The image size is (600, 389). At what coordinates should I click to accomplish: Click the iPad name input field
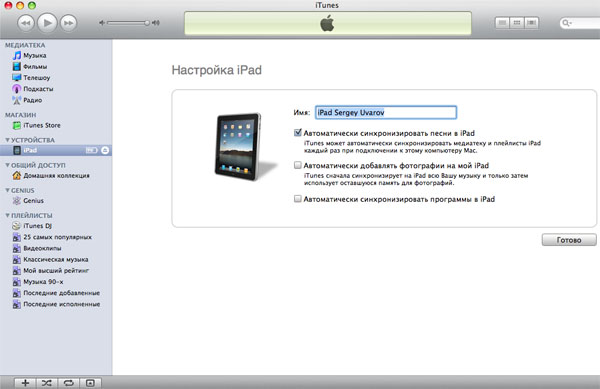(x=386, y=112)
